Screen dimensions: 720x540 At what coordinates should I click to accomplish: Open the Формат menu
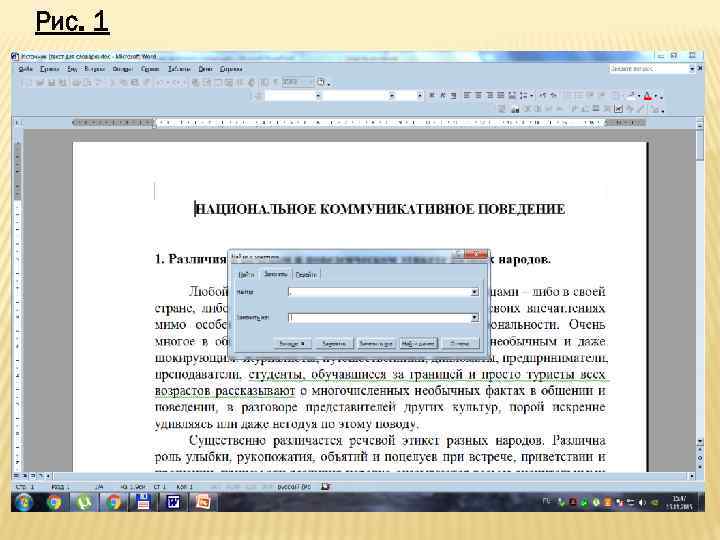pyautogui.click(x=122, y=69)
